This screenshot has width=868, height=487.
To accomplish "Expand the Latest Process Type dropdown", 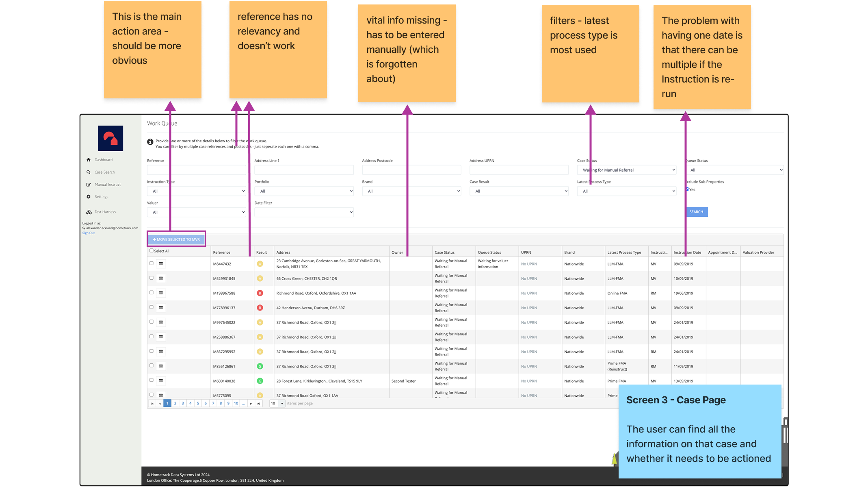I will (626, 191).
